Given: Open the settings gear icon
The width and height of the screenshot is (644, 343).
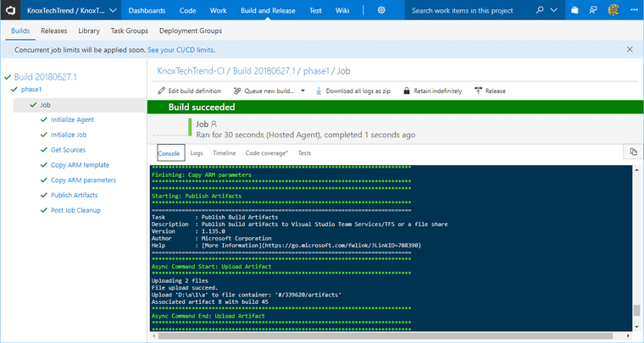Looking at the screenshot, I should (x=381, y=10).
